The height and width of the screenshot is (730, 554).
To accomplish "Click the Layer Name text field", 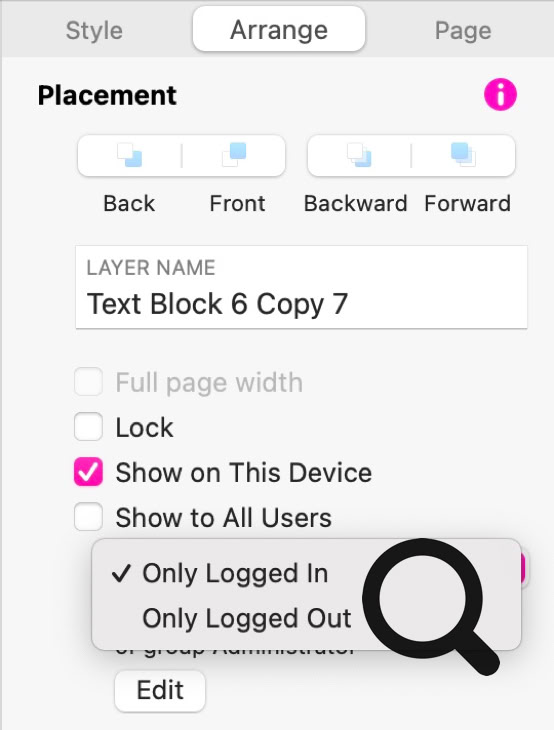I will 302,287.
